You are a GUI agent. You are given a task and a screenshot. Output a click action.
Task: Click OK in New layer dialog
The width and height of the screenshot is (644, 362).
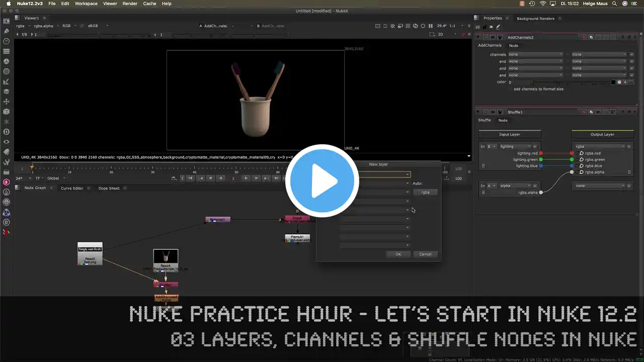398,254
